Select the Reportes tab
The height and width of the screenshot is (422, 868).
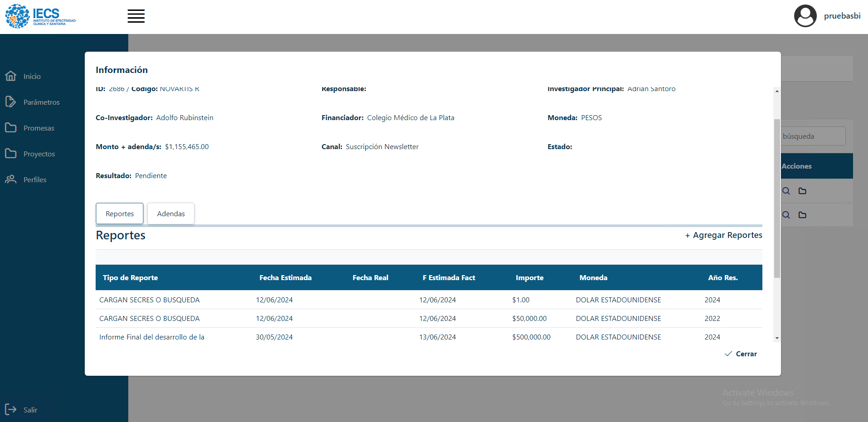click(120, 213)
